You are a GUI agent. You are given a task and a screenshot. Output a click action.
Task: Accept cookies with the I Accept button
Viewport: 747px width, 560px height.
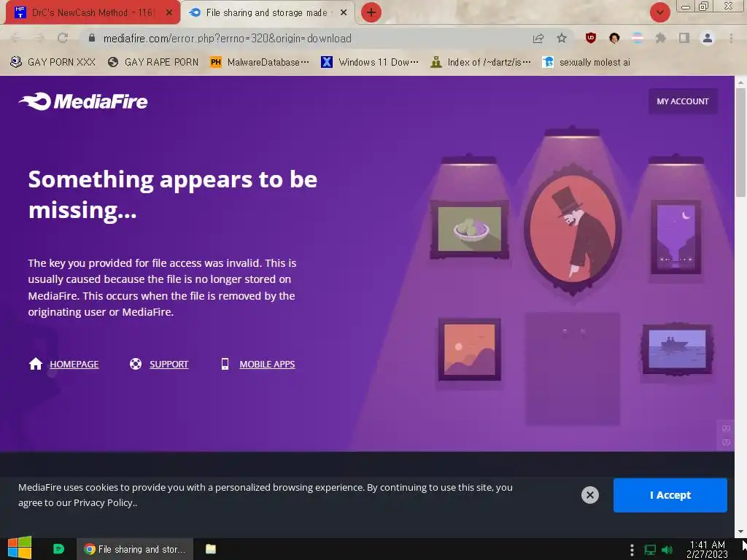click(x=670, y=495)
